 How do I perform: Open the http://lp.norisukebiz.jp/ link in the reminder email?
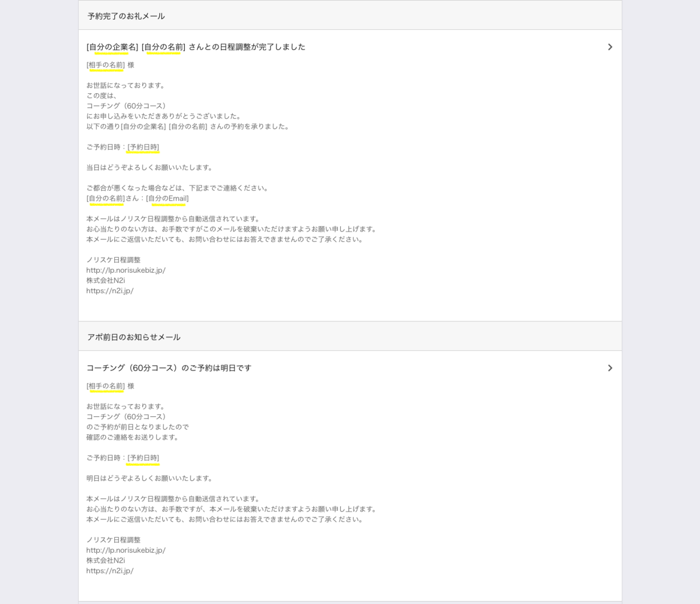[126, 550]
